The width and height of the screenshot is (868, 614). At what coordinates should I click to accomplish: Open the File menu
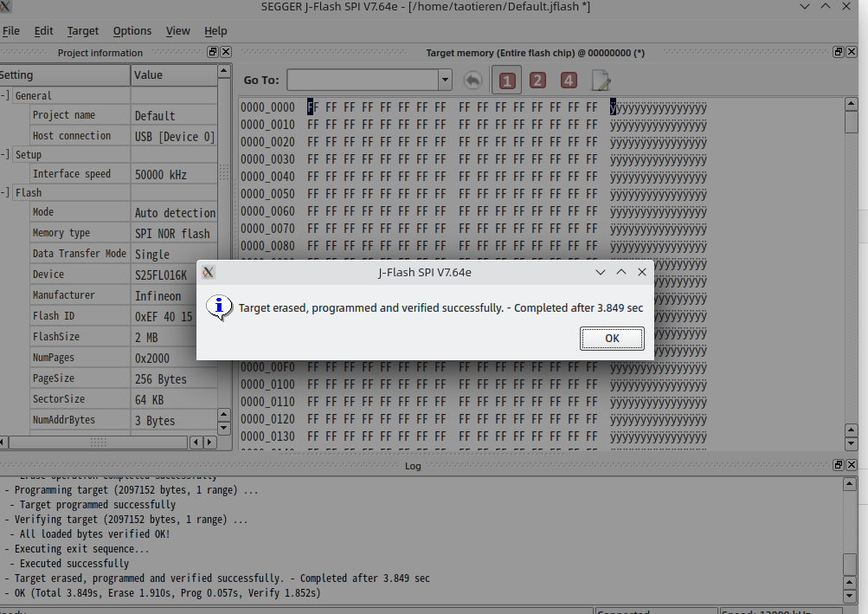pyautogui.click(x=10, y=31)
